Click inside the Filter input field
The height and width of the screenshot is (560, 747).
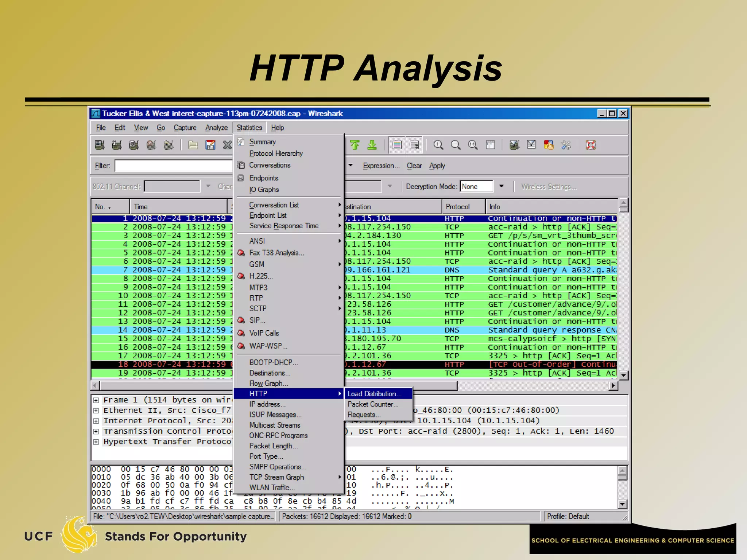174,166
